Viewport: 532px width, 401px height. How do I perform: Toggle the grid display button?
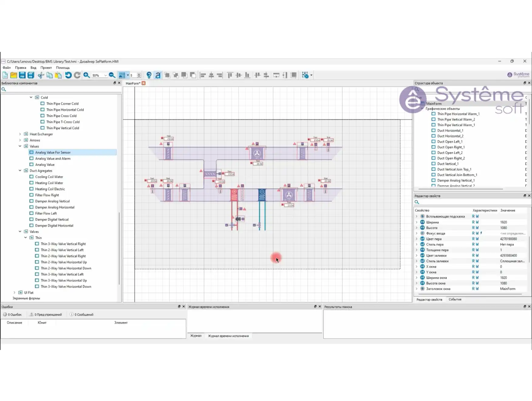point(122,75)
